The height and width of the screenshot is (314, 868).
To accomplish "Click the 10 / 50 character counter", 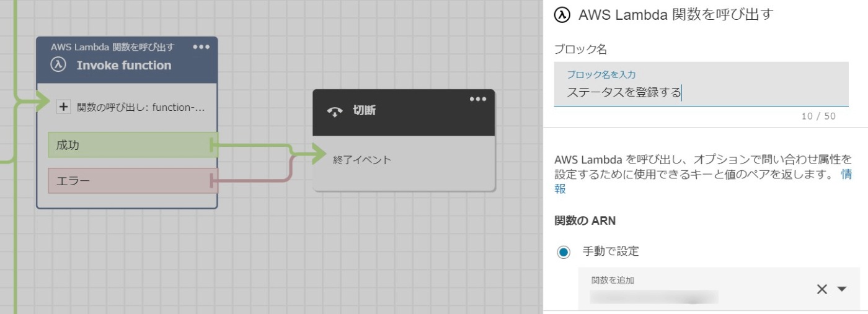I will pyautogui.click(x=818, y=116).
